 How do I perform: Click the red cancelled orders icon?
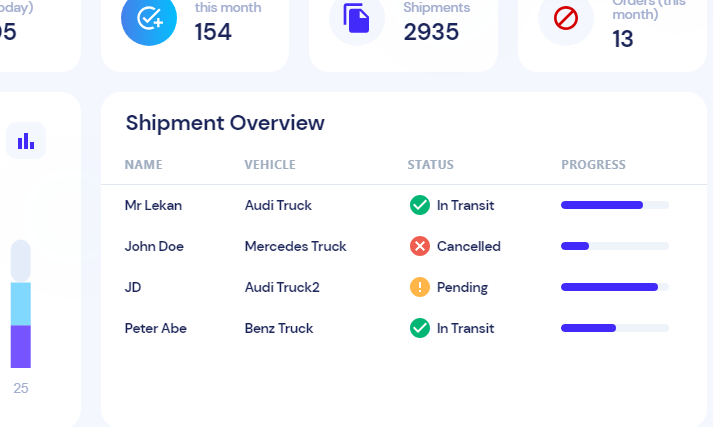pyautogui.click(x=566, y=19)
